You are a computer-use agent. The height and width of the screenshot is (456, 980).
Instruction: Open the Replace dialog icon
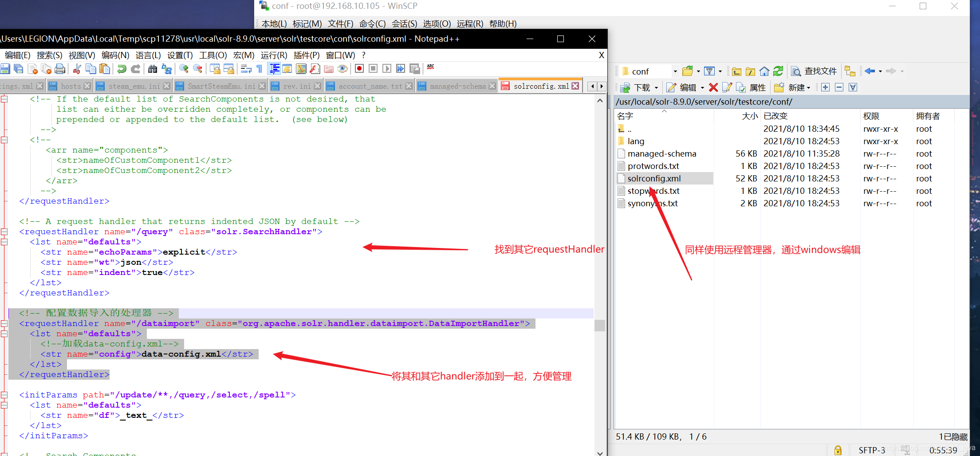click(167, 69)
